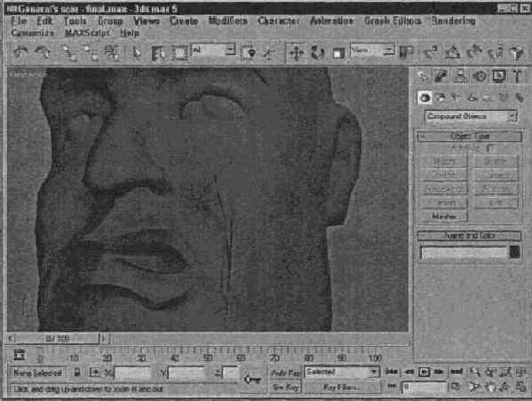Click the Rectangular Selection Region icon
The image size is (532, 401).
pos(179,53)
